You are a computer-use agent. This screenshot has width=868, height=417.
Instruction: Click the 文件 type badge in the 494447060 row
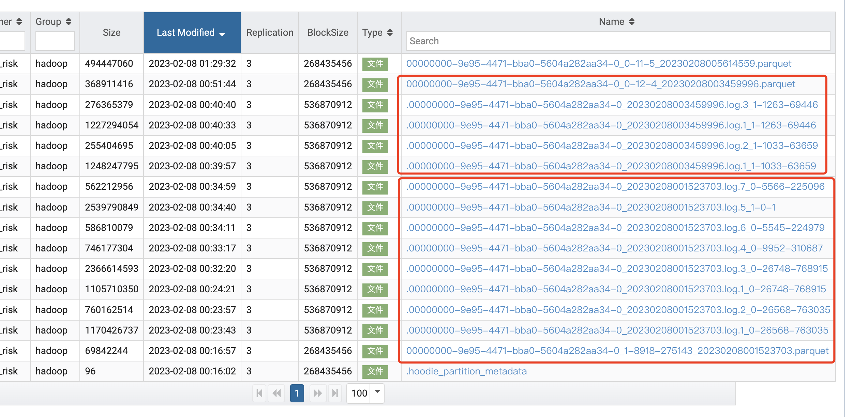375,64
